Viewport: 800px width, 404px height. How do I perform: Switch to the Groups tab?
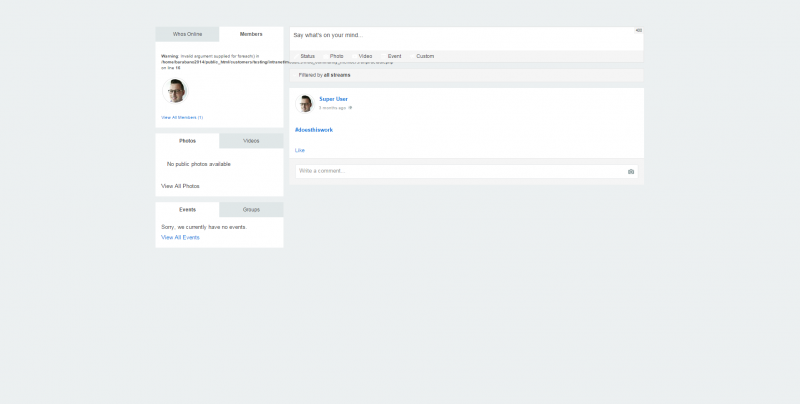(251, 209)
